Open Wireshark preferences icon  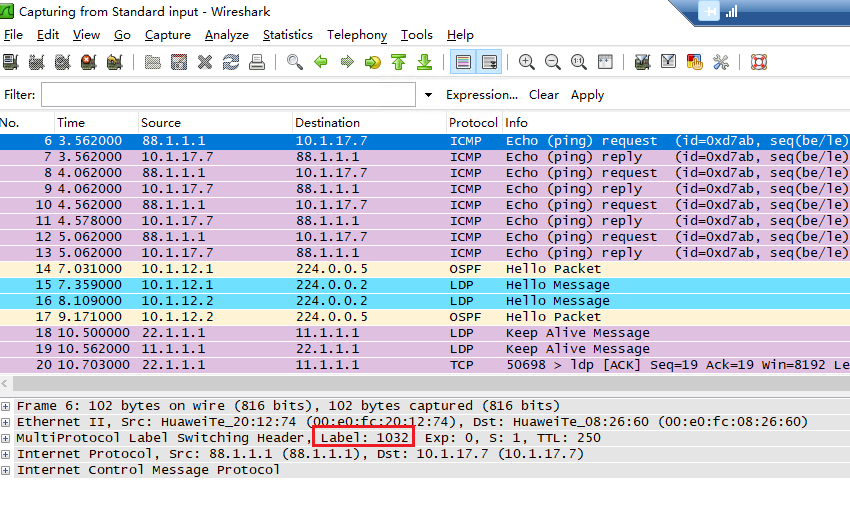pos(720,62)
